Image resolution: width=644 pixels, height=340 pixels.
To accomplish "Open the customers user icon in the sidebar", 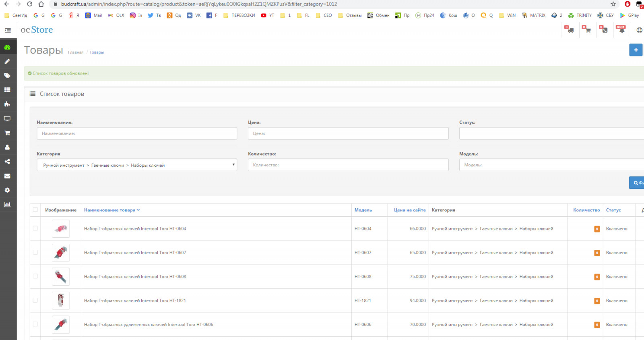I will [7, 147].
